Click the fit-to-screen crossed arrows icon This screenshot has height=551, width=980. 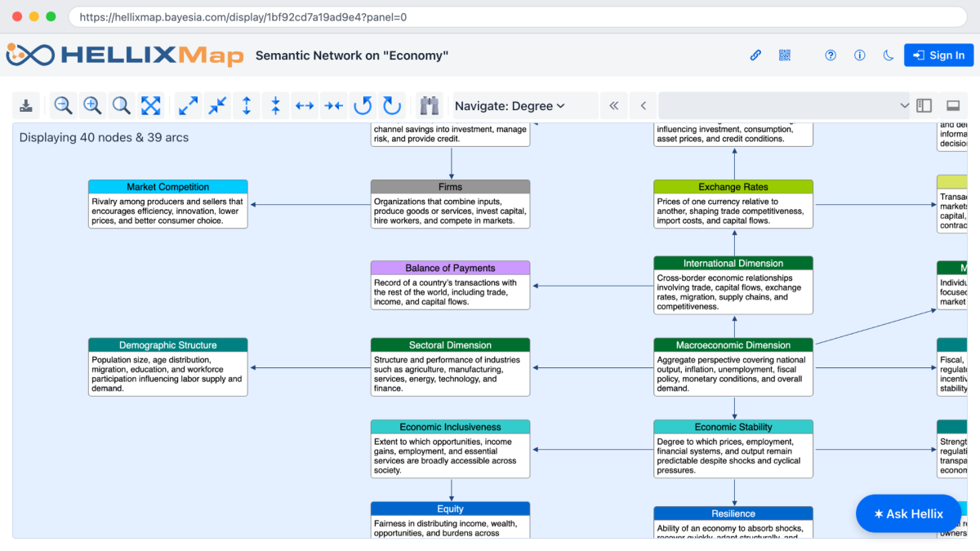click(151, 105)
